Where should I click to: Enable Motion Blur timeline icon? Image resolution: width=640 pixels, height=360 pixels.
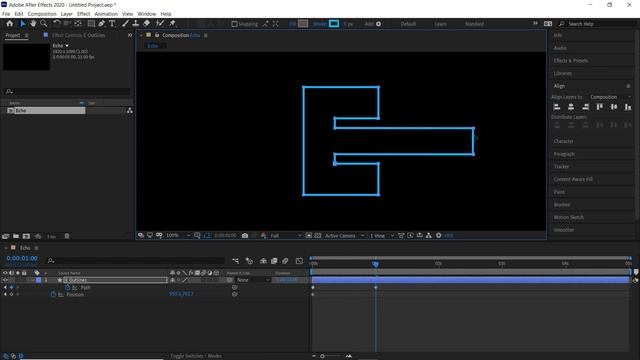click(285, 261)
